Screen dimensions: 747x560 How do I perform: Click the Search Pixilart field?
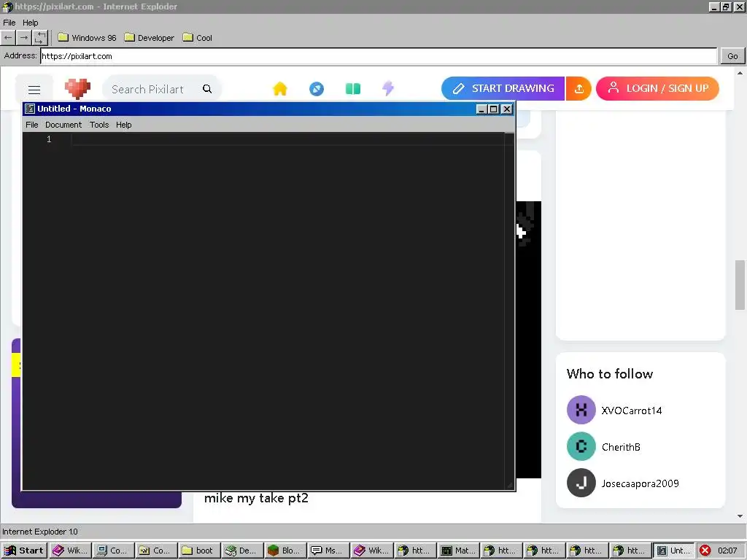pos(162,89)
